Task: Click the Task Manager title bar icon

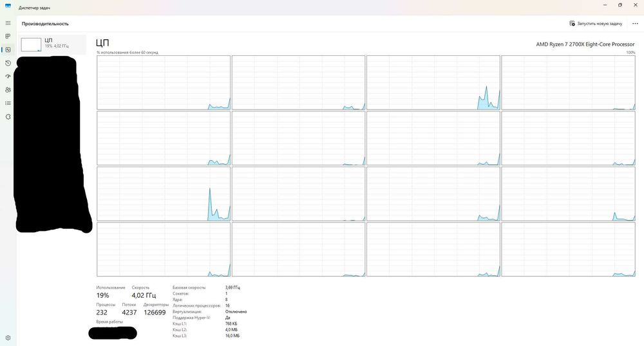Action: point(8,6)
